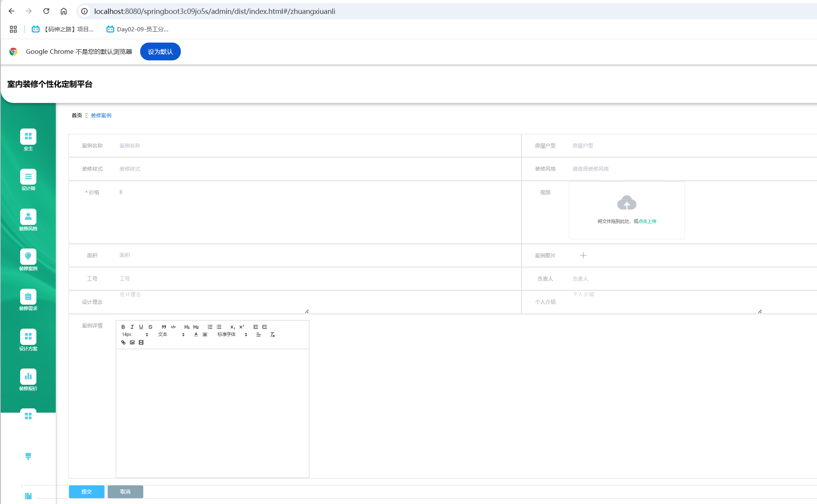Insert image using editor image icon

pos(132,342)
